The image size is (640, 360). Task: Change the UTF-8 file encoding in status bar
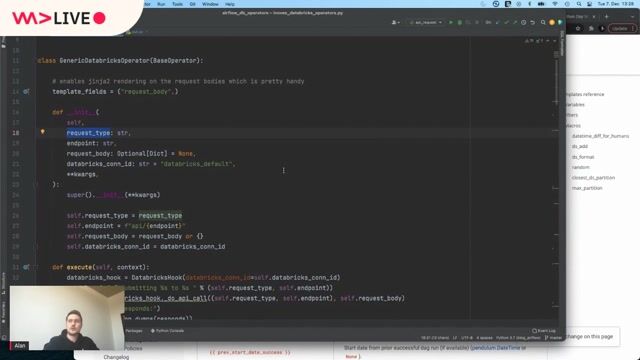tap(467, 338)
